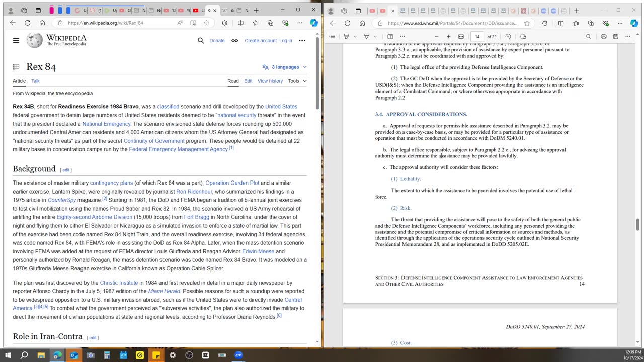Switch to the Talk tab
Image resolution: width=644 pixels, height=362 pixels.
(35, 81)
